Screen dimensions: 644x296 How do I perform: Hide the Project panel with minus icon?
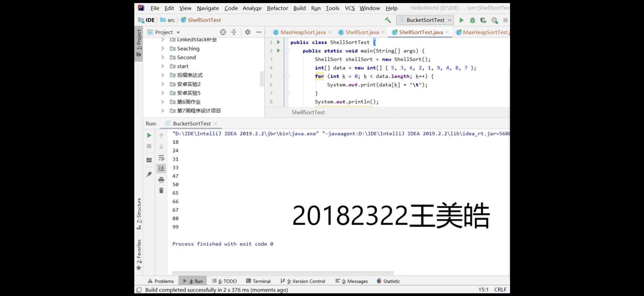click(x=259, y=32)
